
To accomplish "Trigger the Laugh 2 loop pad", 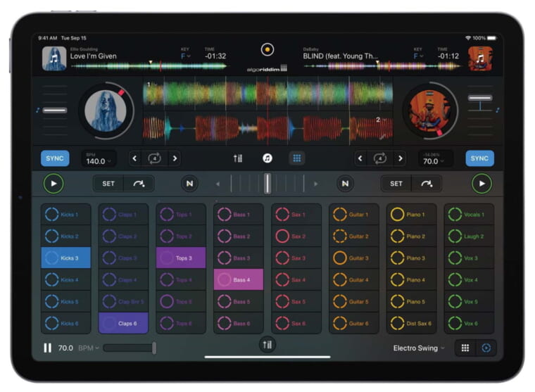I will 469,236.
